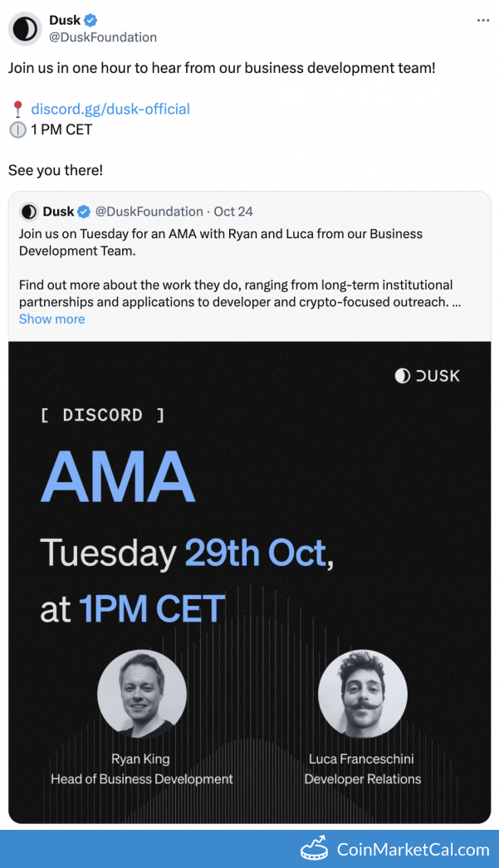Click the quoted tweet's @DuskFoundation handle
499x868 pixels.
[x=149, y=212]
